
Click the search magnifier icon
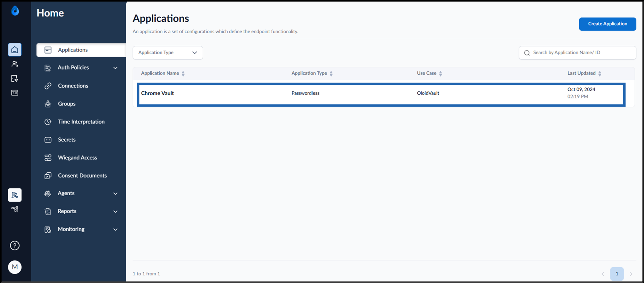[x=527, y=53]
